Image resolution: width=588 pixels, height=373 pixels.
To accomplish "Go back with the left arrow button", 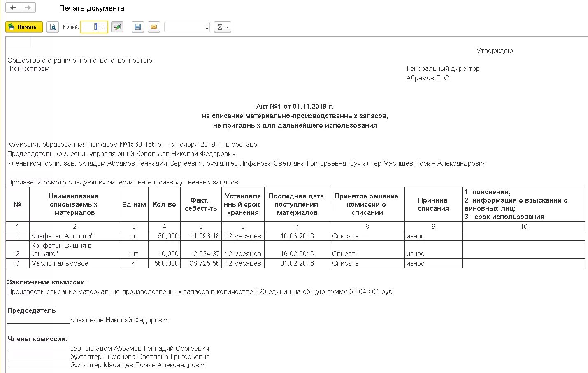I will [13, 8].
